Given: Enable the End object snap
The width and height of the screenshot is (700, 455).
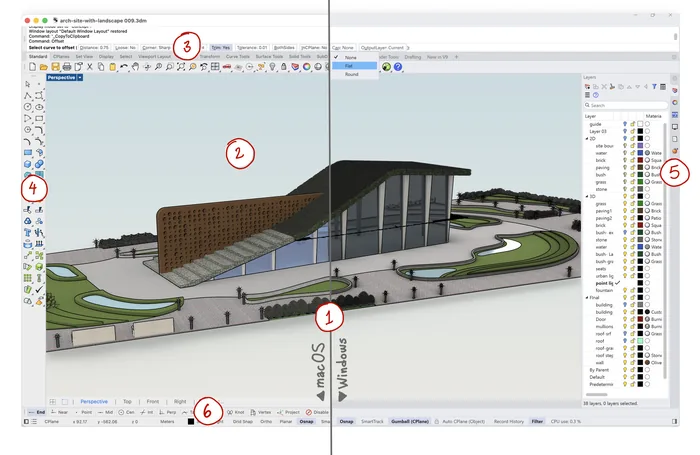Looking at the screenshot, I should click(x=36, y=412).
